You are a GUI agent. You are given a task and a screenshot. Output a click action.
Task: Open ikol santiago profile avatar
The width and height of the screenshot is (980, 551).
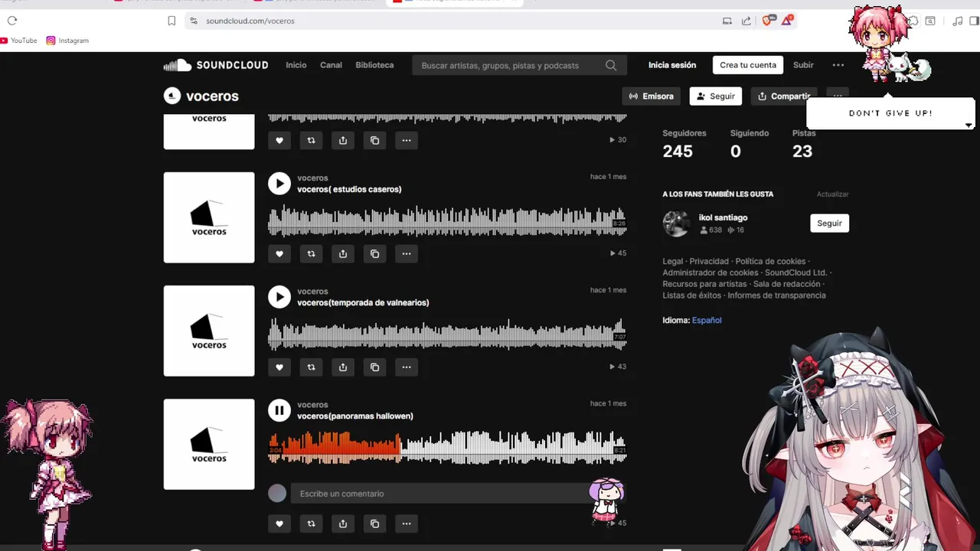[676, 223]
